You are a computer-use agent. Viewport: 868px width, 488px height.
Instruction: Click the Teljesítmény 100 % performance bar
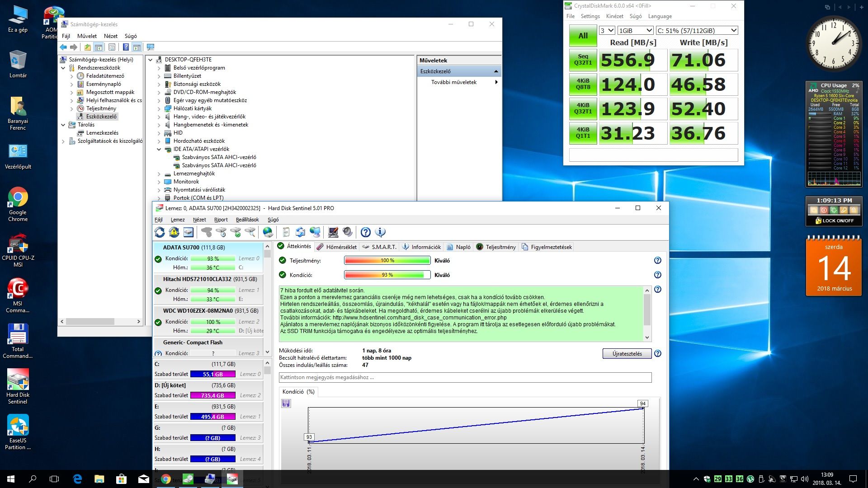pyautogui.click(x=387, y=260)
